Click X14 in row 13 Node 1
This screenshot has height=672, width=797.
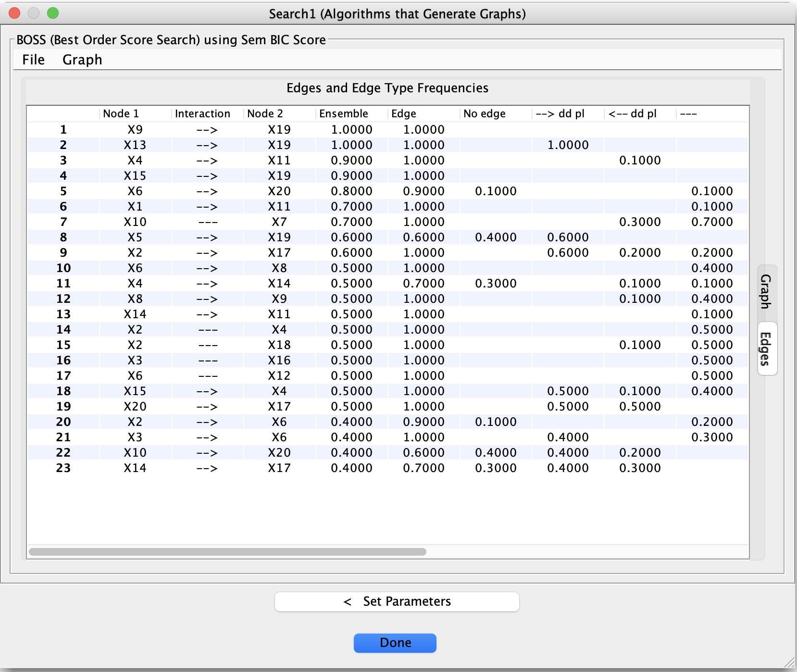tap(135, 314)
